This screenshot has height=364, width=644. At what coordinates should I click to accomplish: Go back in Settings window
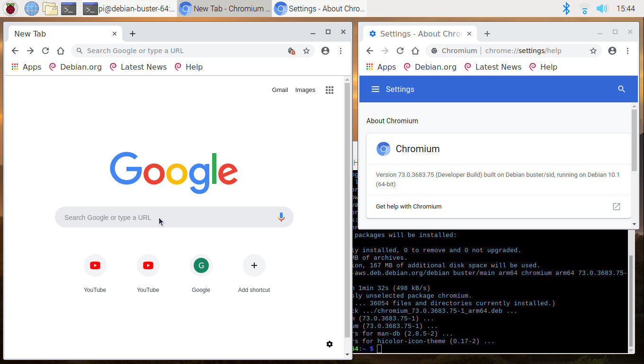coord(370,51)
